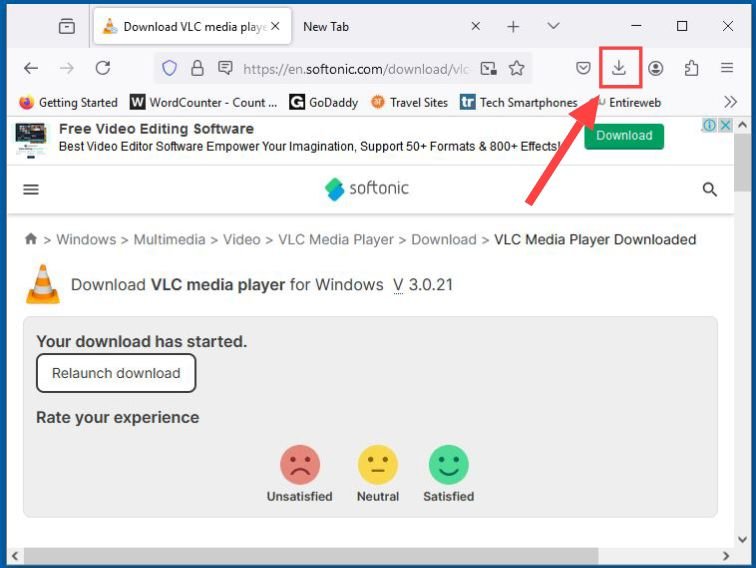The height and width of the screenshot is (568, 756).
Task: Open site permissions icon in address bar
Action: [x=225, y=68]
